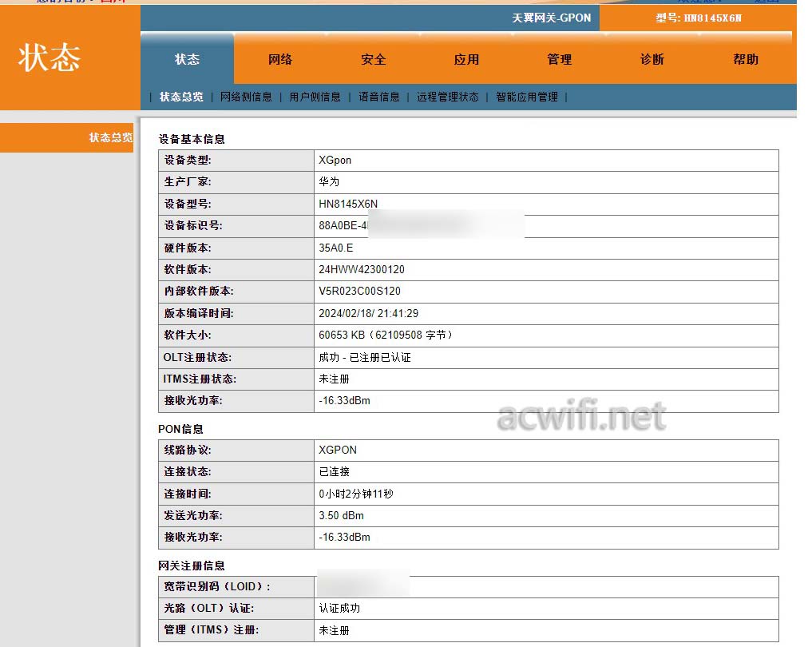Click software version 24HWW42300120
Image resolution: width=812 pixels, height=647 pixels.
tap(362, 269)
